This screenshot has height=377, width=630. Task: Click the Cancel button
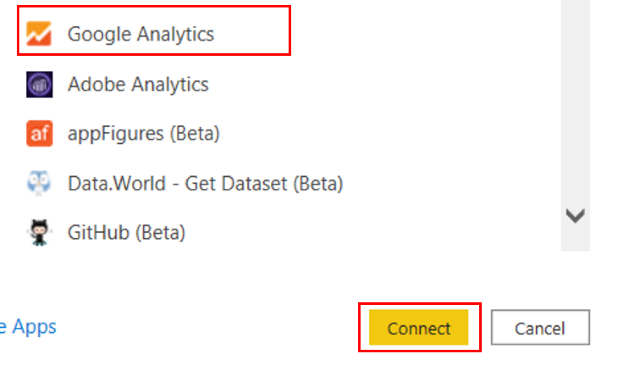click(x=540, y=328)
